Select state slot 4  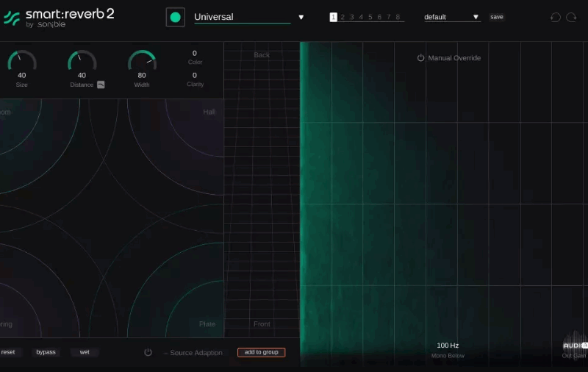click(x=361, y=17)
